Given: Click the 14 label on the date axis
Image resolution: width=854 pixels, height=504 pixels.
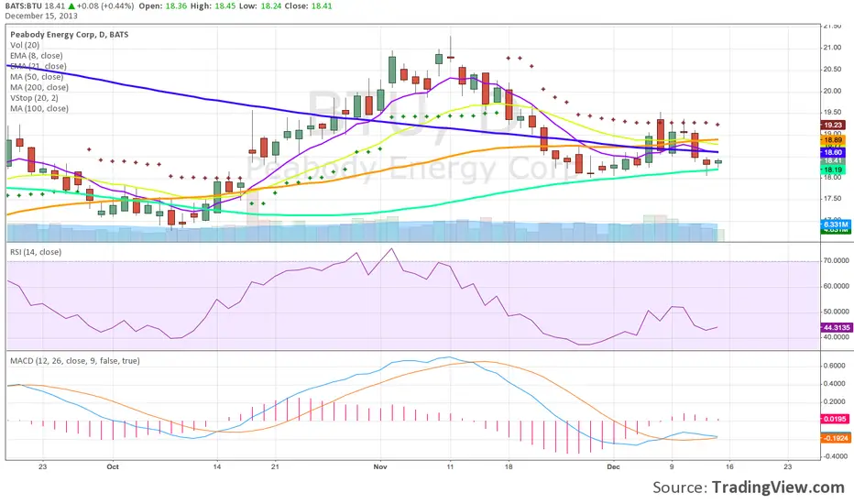Looking at the screenshot, I should [217, 467].
